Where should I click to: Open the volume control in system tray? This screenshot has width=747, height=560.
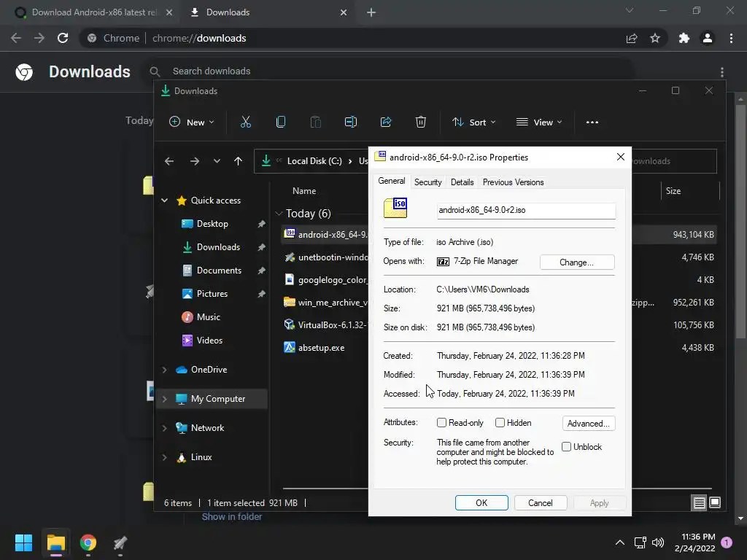coord(658,542)
